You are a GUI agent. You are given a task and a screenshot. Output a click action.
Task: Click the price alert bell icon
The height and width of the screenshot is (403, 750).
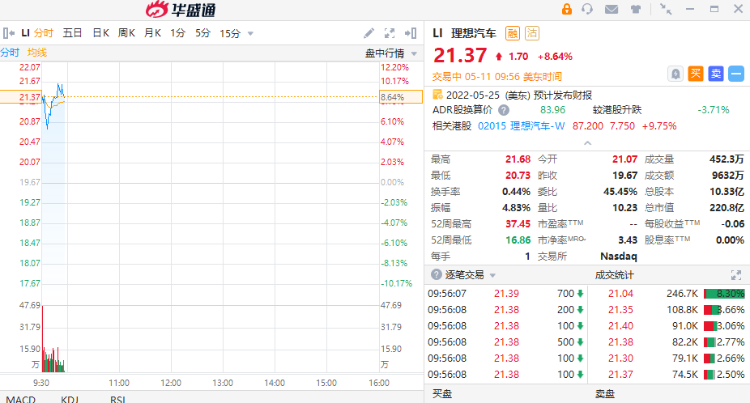[x=674, y=73]
